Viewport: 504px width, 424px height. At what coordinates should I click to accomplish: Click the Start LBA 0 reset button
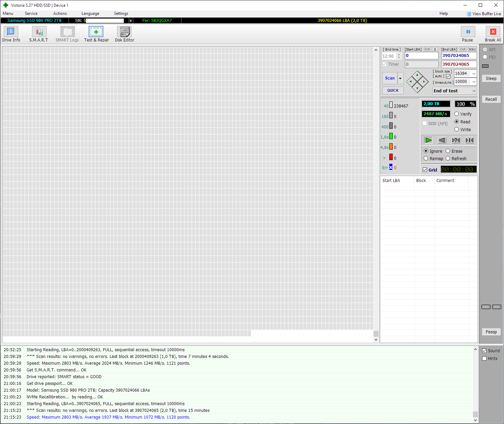[x=435, y=49]
